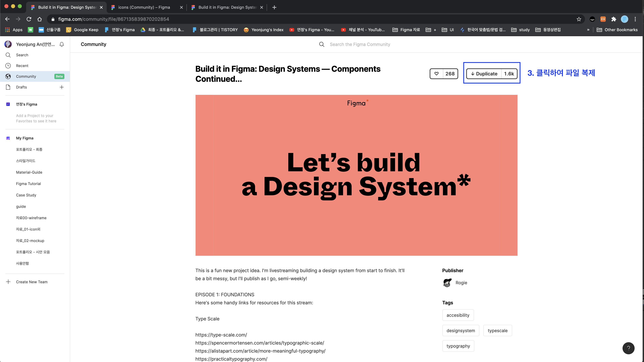
Task: Open Chrome three-dot menu
Action: pyautogui.click(x=635, y=19)
